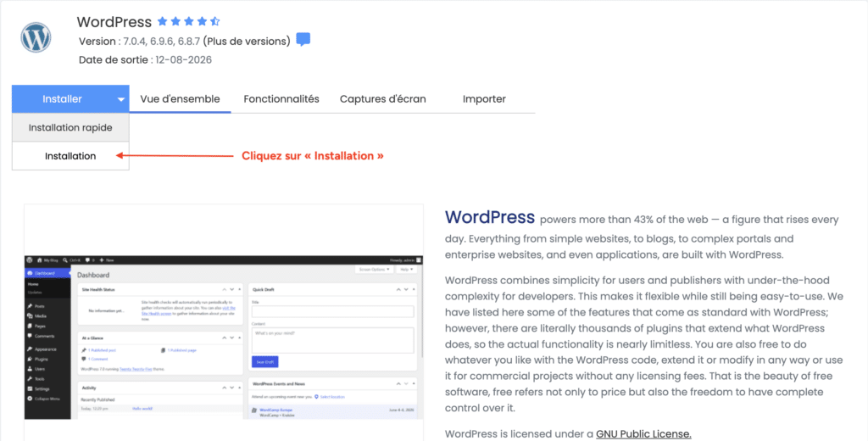This screenshot has width=868, height=441.
Task: Click the WordPress logo icon
Action: click(x=36, y=37)
